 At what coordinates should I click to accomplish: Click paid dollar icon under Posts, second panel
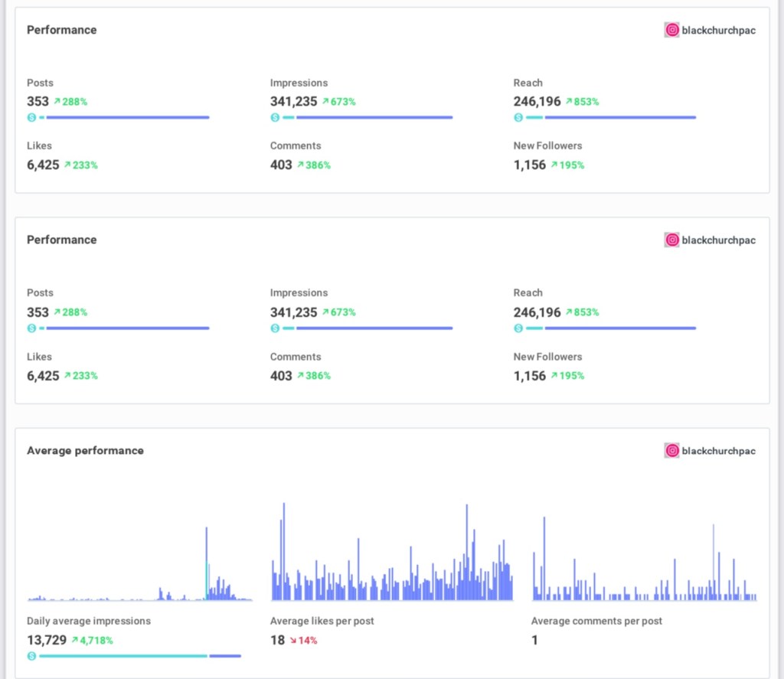pyautogui.click(x=31, y=328)
